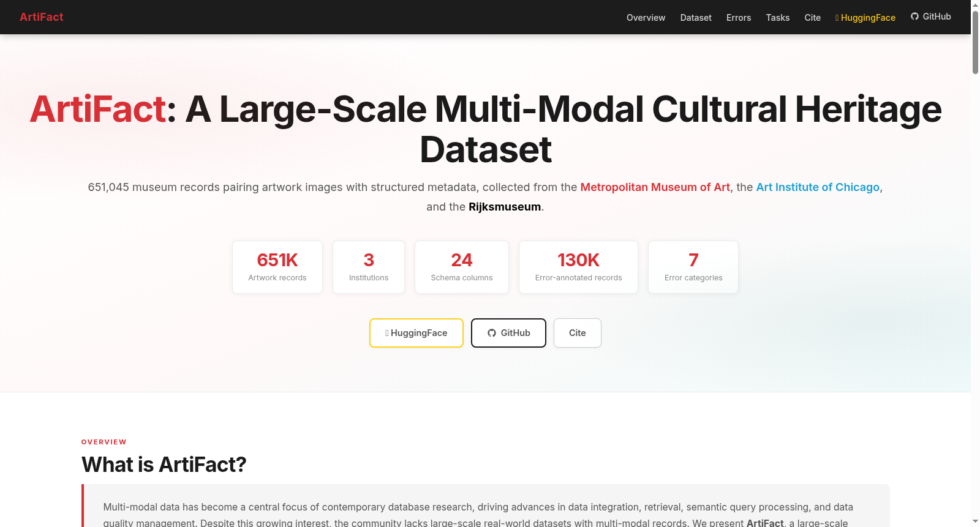Go to the Dataset nav section
This screenshot has width=980, height=527.
click(696, 18)
